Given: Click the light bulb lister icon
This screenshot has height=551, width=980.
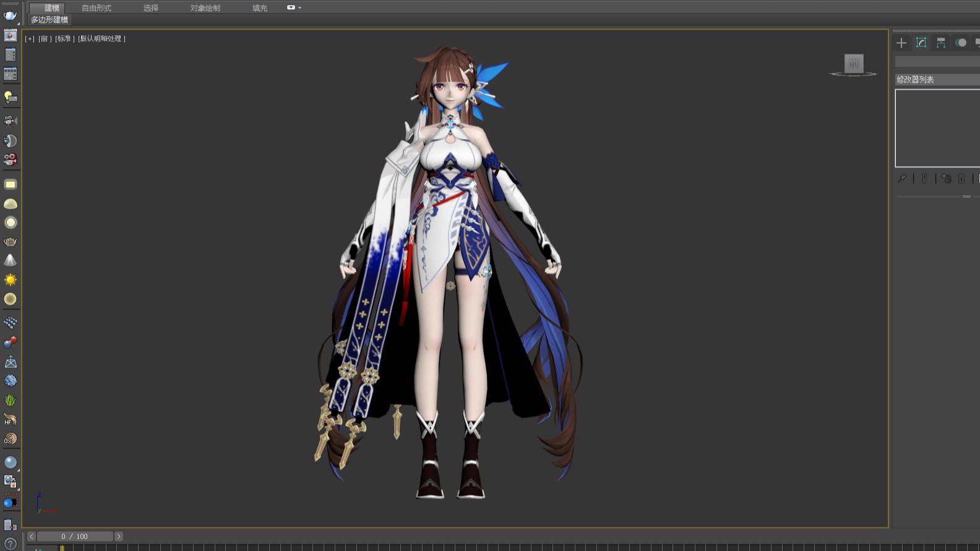Looking at the screenshot, I should click(11, 97).
